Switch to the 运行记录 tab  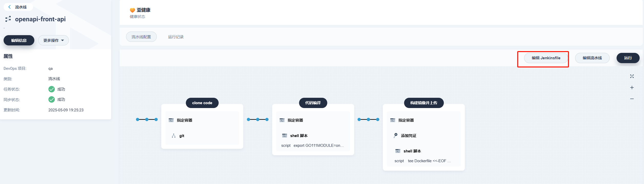click(x=176, y=37)
